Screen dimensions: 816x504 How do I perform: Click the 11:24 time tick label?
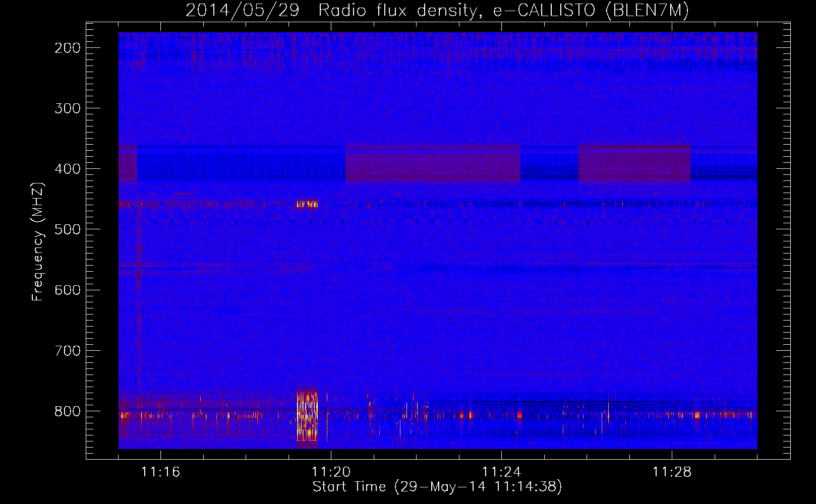pyautogui.click(x=501, y=472)
